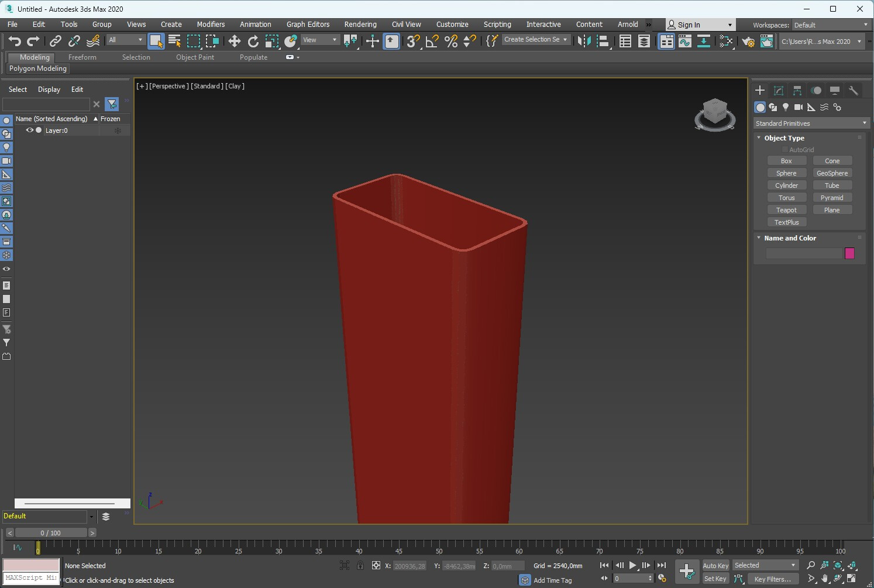Open Render Setup dialog
Screen dimensions: 874x588
point(748,41)
